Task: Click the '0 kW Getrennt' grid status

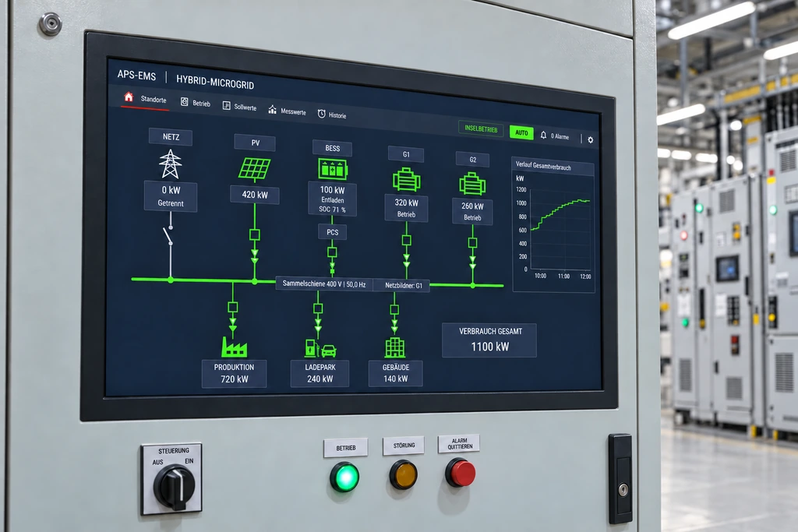Action: coord(171,196)
